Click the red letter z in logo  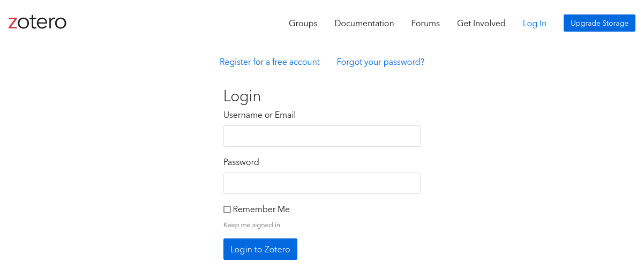pos(12,23)
